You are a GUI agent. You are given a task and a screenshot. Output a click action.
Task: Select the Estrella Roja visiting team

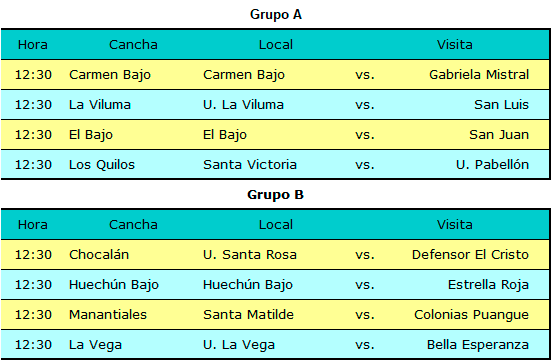pos(488,285)
